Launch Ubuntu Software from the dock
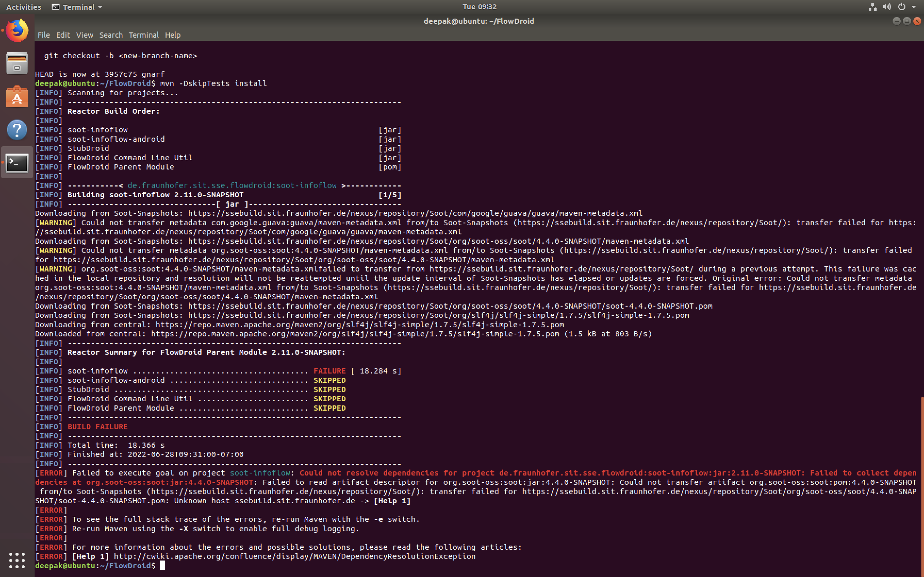 17,96
